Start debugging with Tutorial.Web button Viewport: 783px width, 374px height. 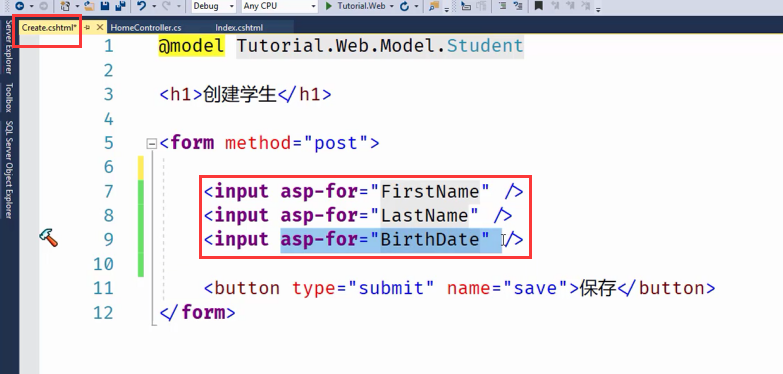356,6
